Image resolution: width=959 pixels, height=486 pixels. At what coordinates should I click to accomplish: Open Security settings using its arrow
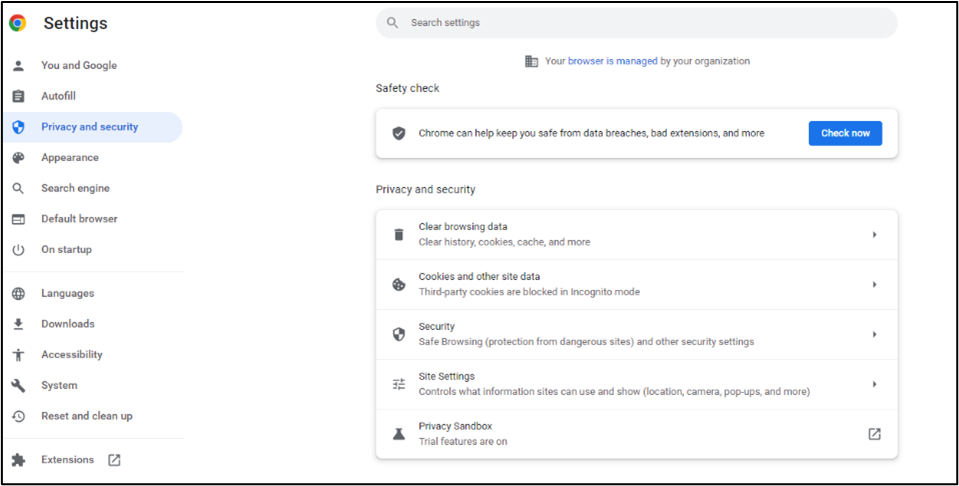click(874, 335)
